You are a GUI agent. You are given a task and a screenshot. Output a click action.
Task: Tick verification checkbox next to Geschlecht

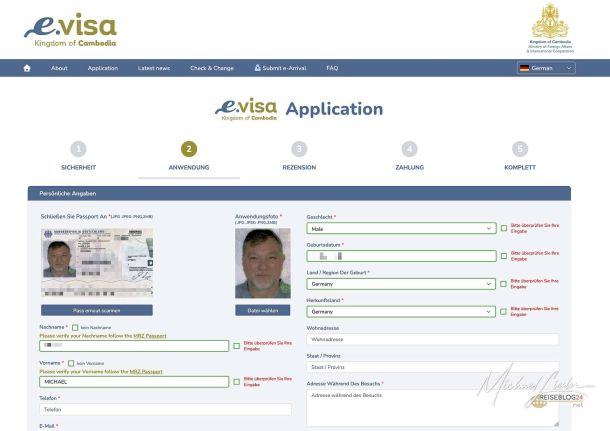click(x=504, y=228)
